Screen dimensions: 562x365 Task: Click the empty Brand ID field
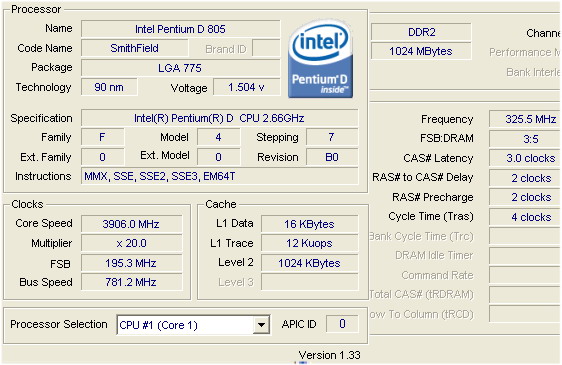pyautogui.click(x=266, y=48)
